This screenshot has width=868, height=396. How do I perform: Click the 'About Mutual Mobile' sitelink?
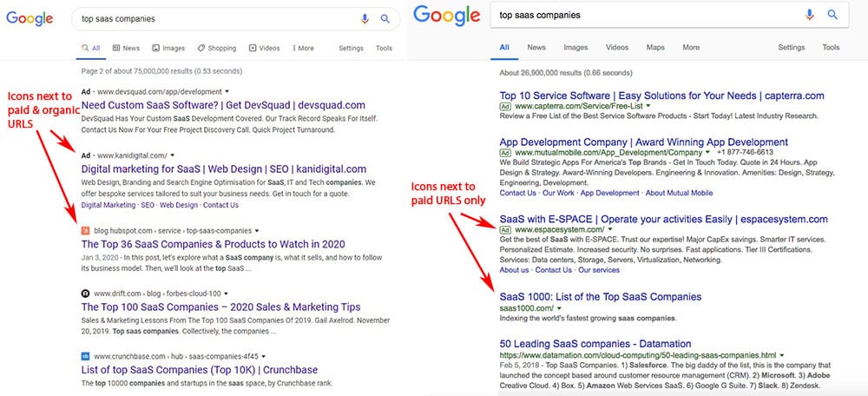(x=680, y=194)
